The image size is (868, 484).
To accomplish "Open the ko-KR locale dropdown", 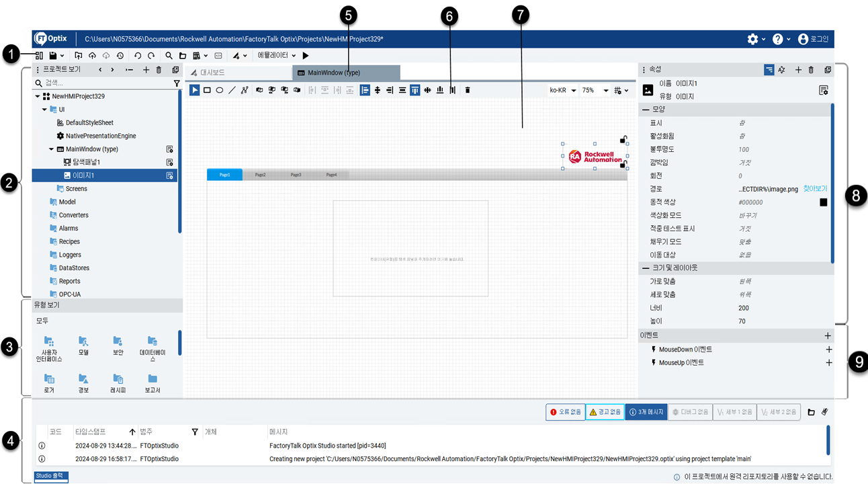I will pyautogui.click(x=563, y=90).
